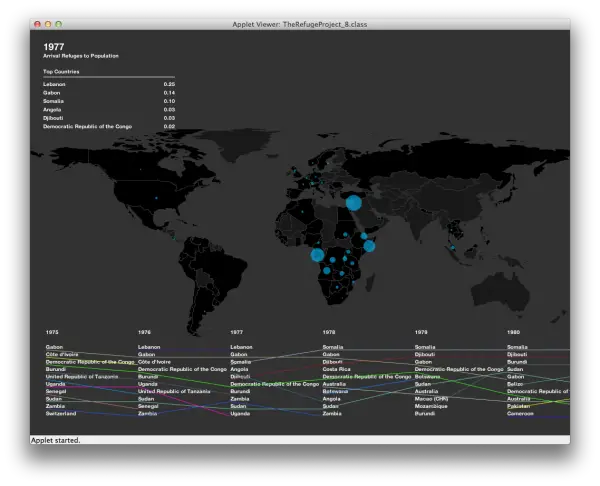
Task: Select Somalia at top of the 1978 ranking
Action: pyautogui.click(x=333, y=347)
